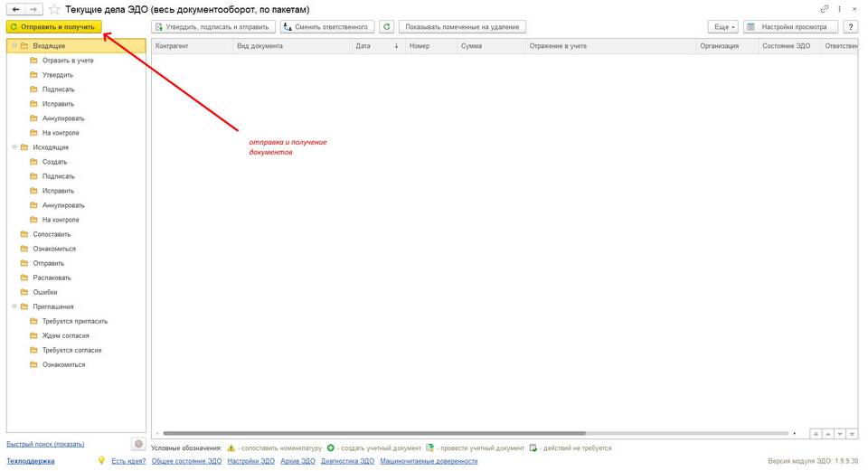Viewport: 868px width, 471px height.
Task: Open the Еще dropdown menu
Action: [723, 26]
